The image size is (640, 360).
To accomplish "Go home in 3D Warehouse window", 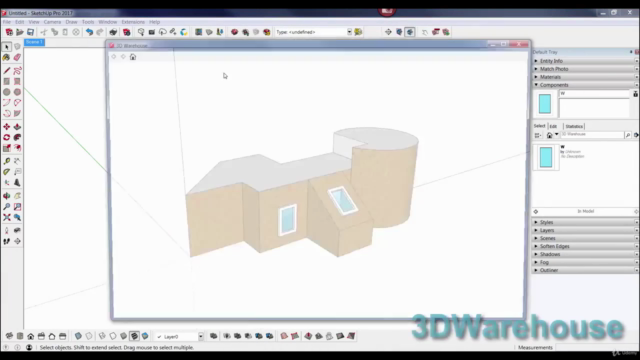I will (x=133, y=57).
